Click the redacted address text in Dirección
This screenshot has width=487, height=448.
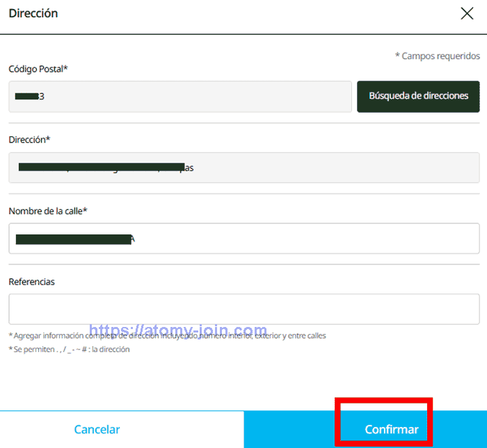click(x=104, y=168)
